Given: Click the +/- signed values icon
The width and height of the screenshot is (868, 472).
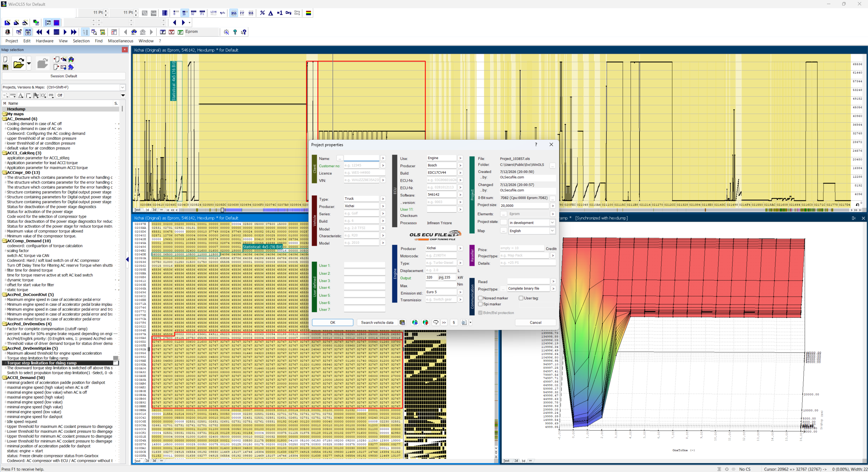Looking at the screenshot, I should [223, 13].
